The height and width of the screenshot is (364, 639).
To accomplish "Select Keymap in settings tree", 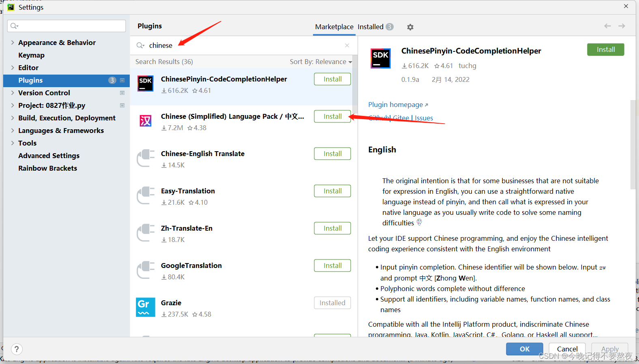I will click(x=31, y=55).
